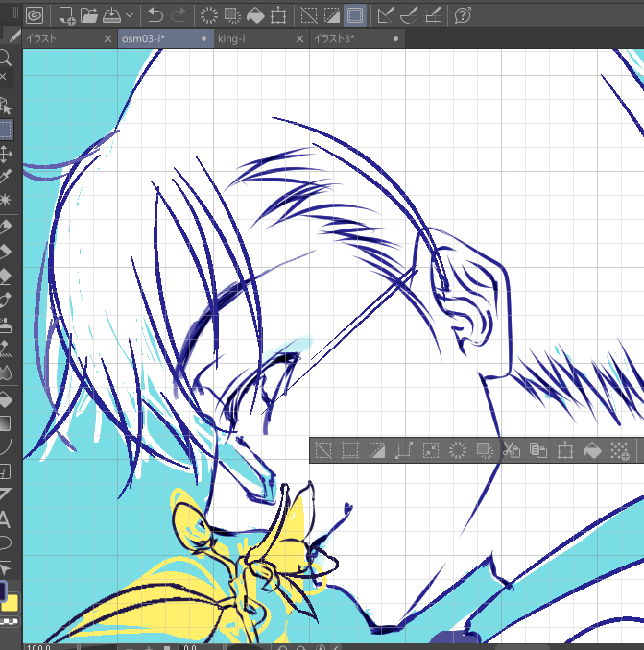Screen dimensions: 644x650
Task: Click Crop in selection launcher
Action: (349, 450)
